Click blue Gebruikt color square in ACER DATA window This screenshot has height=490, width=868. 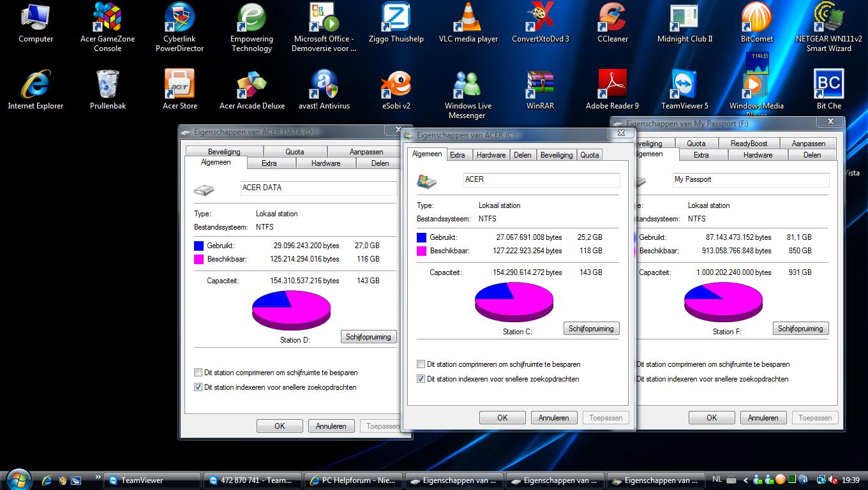(x=198, y=246)
